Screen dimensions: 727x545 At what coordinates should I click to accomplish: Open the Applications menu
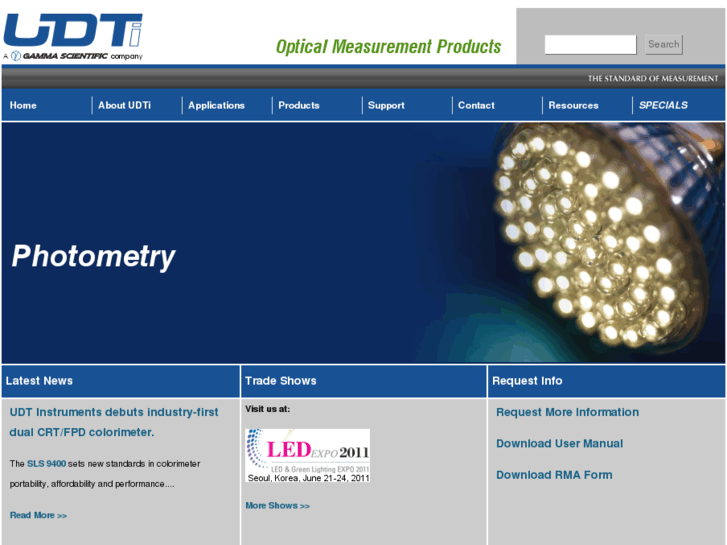pos(216,105)
